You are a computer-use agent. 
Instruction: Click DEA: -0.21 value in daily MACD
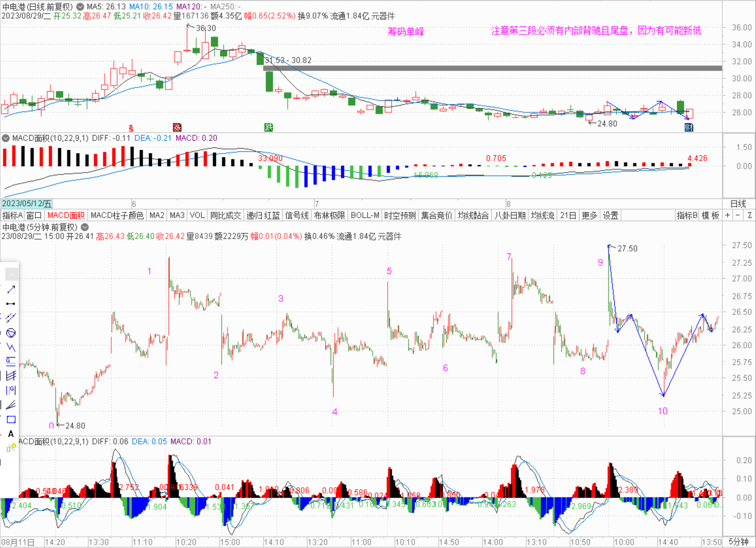(153, 138)
